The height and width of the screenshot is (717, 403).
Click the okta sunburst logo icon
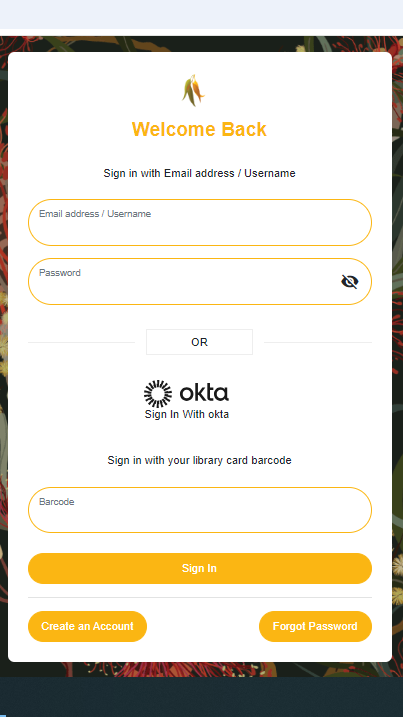(x=158, y=394)
